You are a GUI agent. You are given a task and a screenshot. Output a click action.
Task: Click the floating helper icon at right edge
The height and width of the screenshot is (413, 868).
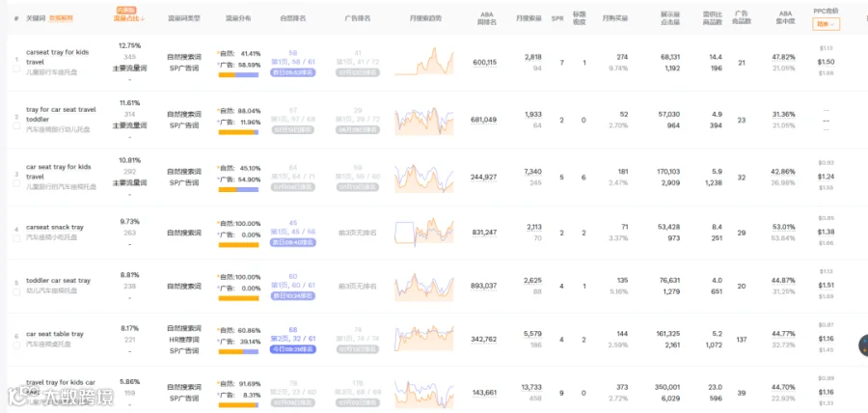point(862,345)
